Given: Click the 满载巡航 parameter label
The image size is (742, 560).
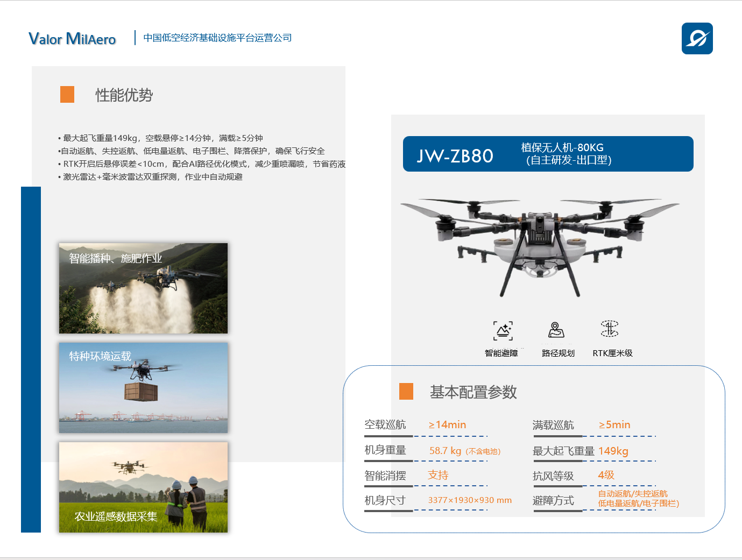Looking at the screenshot, I should (x=553, y=425).
